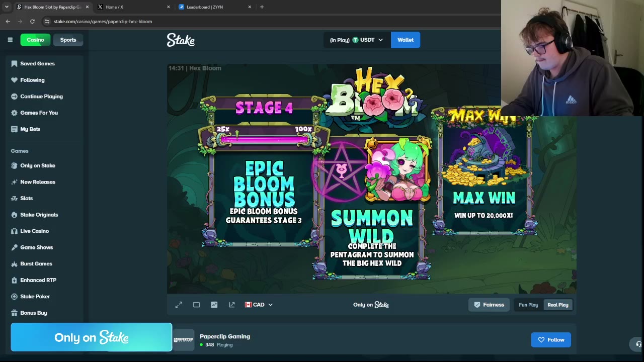Close the Home / X browser tab
The image size is (644, 362).
168,7
